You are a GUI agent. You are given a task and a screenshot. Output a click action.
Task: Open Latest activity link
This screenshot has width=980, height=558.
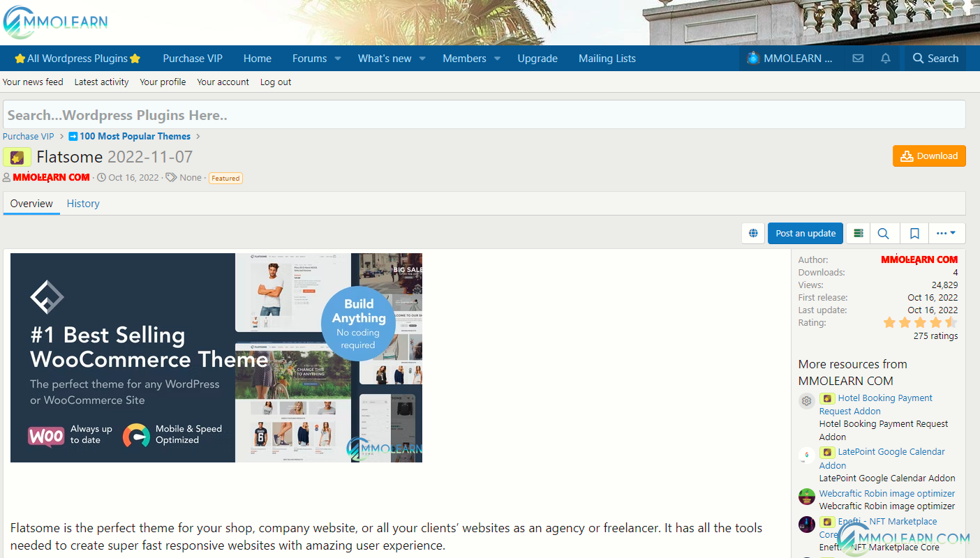[x=101, y=82]
